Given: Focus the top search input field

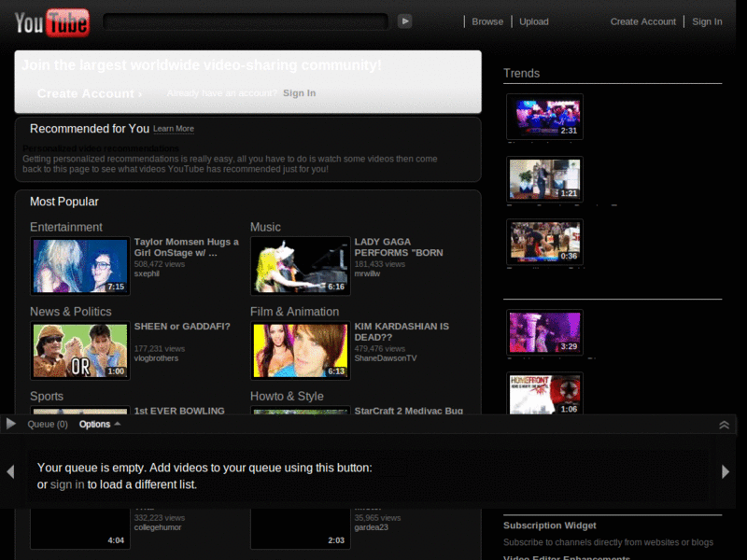Looking at the screenshot, I should coord(246,21).
